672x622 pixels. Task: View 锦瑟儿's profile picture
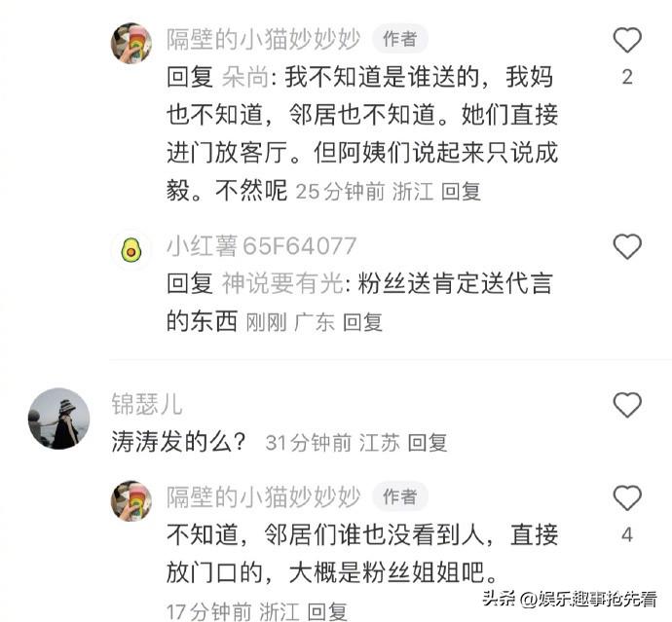[59, 419]
